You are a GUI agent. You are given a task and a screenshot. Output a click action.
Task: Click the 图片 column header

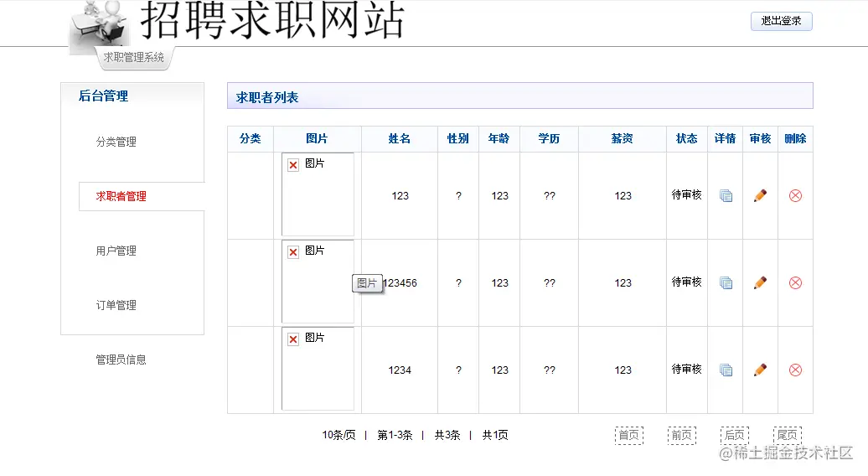pos(318,139)
